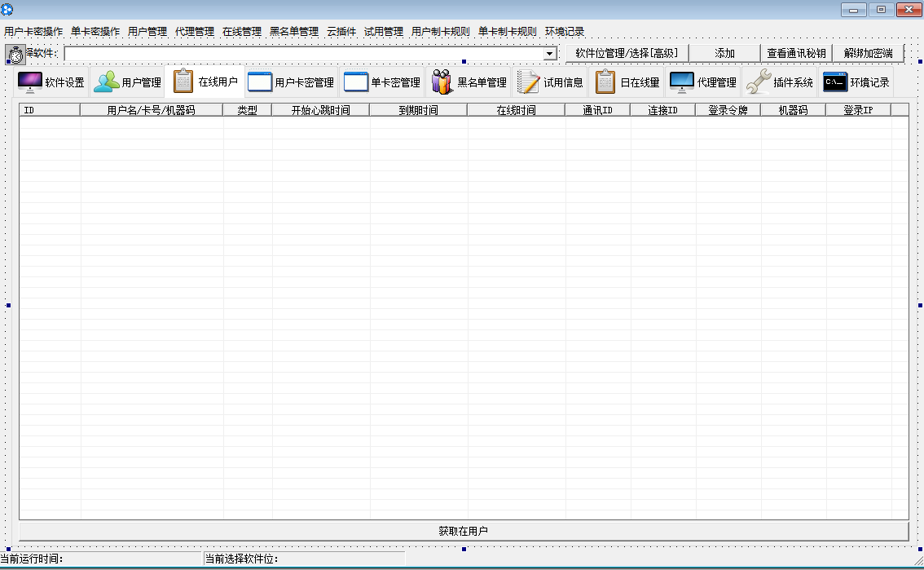
Task: Open the 云插件 menu
Action: (341, 32)
